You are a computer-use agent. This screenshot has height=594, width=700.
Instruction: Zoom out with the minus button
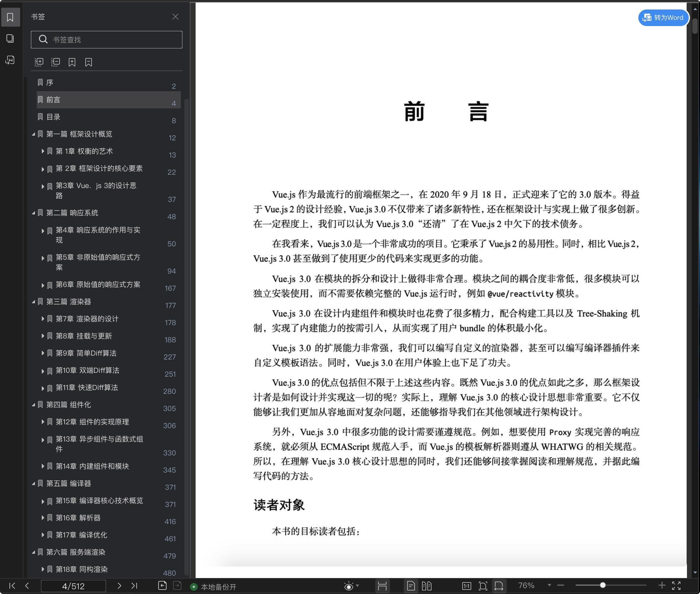coord(560,585)
